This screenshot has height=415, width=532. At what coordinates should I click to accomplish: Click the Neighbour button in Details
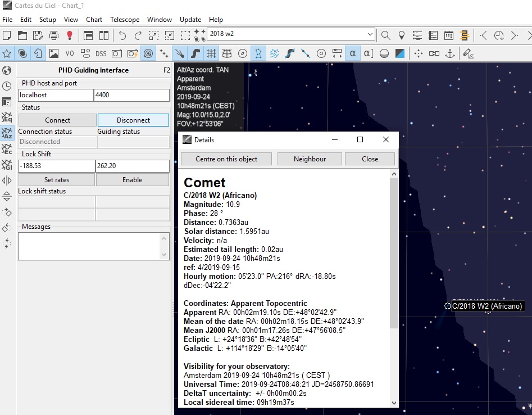tap(310, 159)
